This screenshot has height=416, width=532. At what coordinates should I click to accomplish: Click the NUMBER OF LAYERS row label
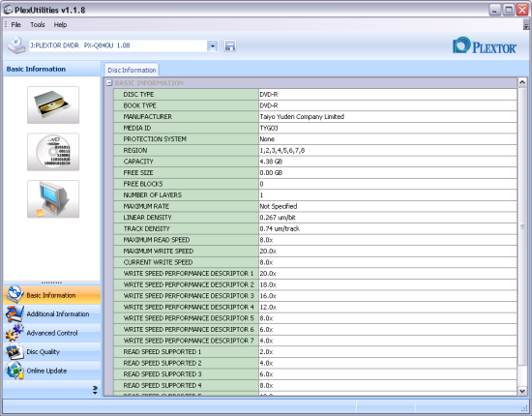[152, 195]
